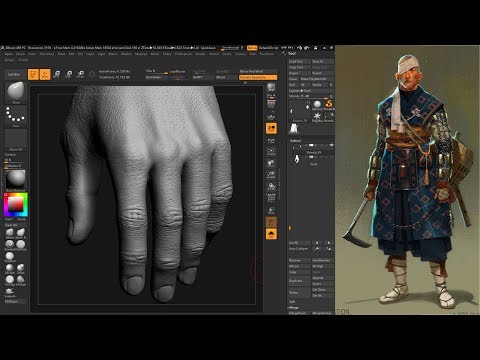Image resolution: width=480 pixels, height=360 pixels.
Task: Click the QuickSave button
Action: tap(208, 48)
